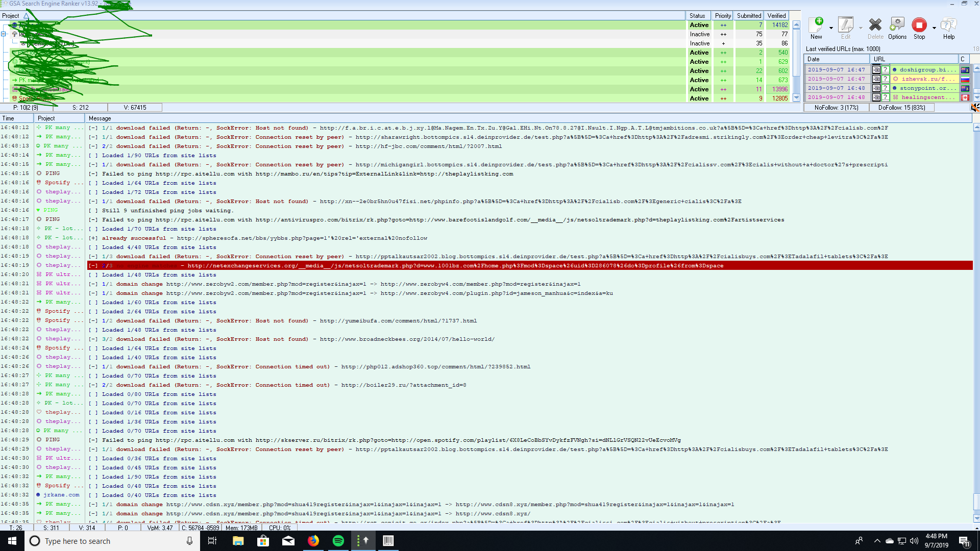Sort projects by Submitted column
The height and width of the screenshot is (551, 980).
(749, 16)
